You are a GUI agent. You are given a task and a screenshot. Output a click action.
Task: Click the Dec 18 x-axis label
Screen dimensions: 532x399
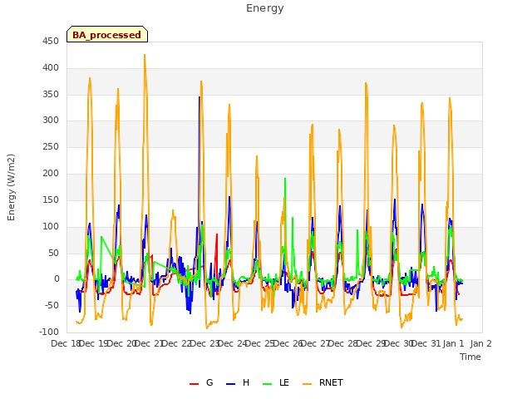click(66, 343)
